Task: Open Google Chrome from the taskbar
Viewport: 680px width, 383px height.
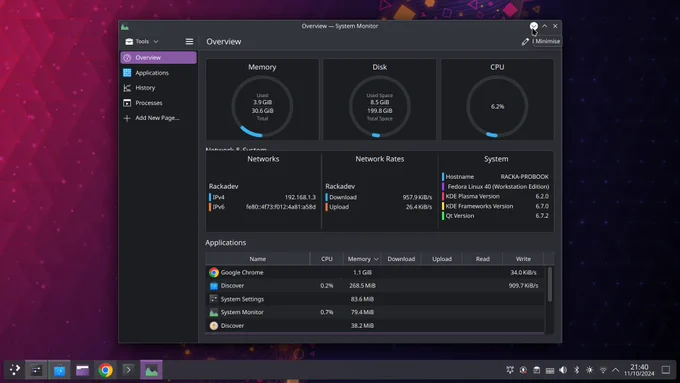Action: [105, 370]
